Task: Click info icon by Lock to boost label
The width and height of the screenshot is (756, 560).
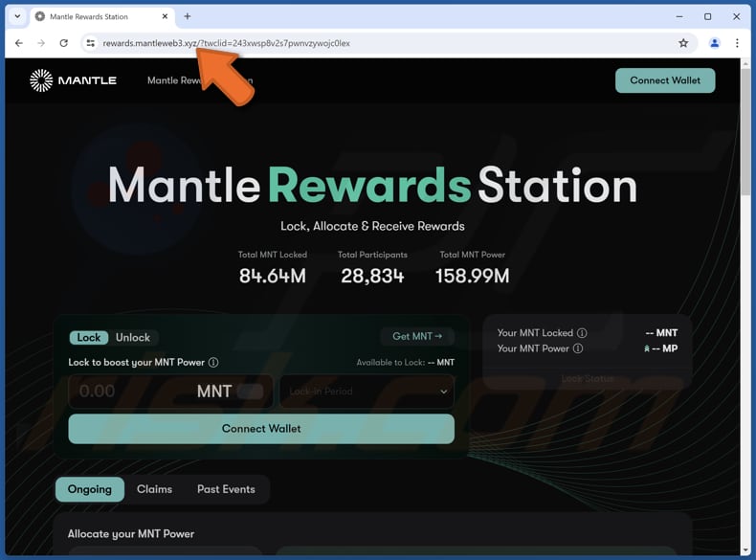Action: pos(213,363)
